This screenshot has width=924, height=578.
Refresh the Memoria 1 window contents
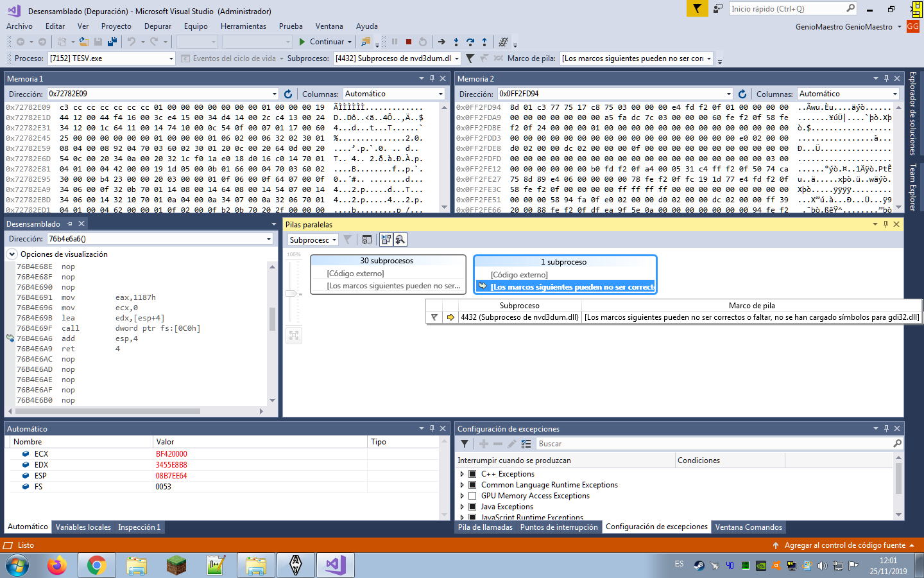pyautogui.click(x=288, y=94)
